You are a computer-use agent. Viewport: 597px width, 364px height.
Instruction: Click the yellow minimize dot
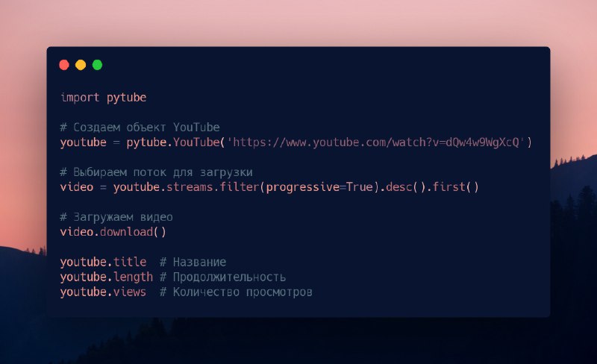(x=81, y=65)
